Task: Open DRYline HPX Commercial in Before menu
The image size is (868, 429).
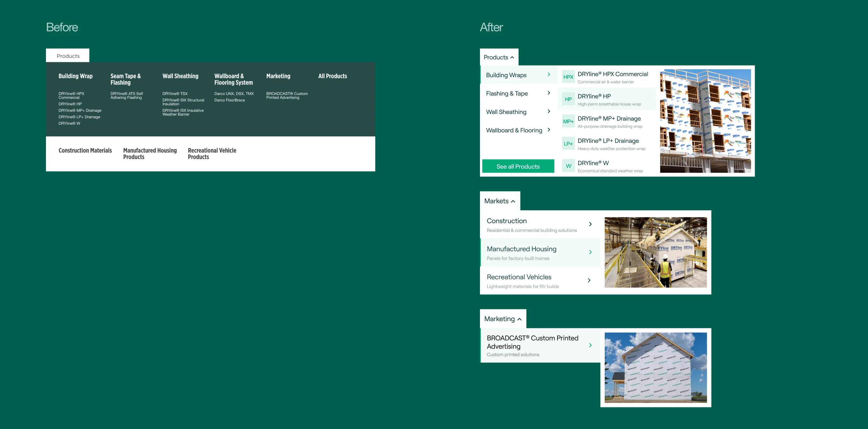Action: [x=71, y=95]
